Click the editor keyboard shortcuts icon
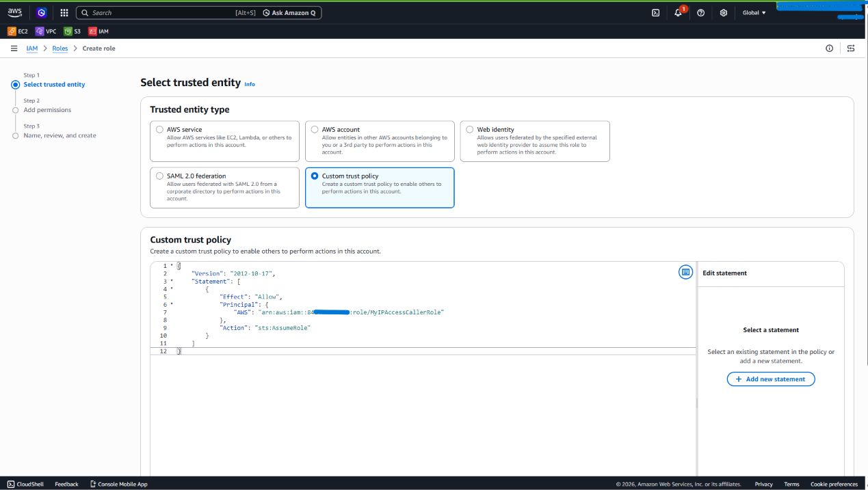Viewport: 868px width, 490px height. 685,272
